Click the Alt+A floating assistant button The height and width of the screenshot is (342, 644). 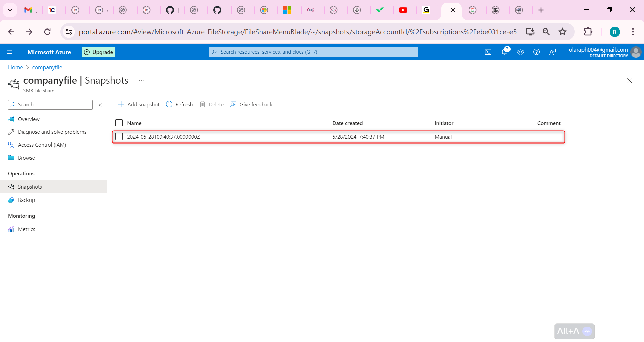[575, 331]
